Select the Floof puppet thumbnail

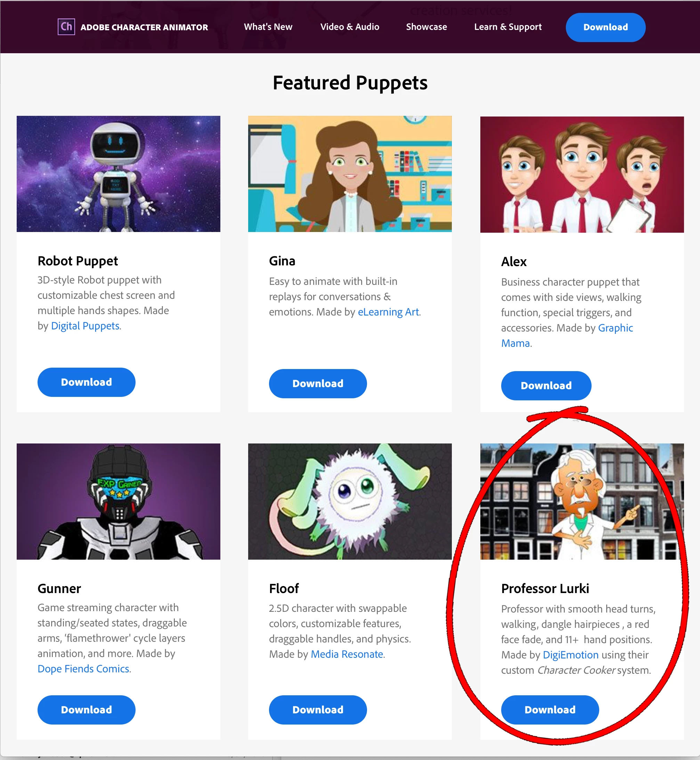tap(350, 502)
